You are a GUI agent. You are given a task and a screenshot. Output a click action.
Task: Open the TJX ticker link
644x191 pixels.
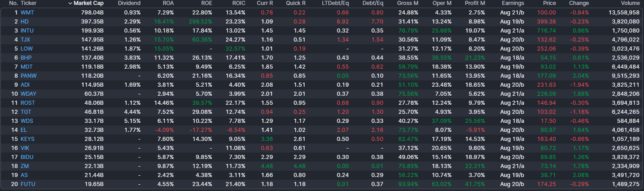click(x=25, y=39)
